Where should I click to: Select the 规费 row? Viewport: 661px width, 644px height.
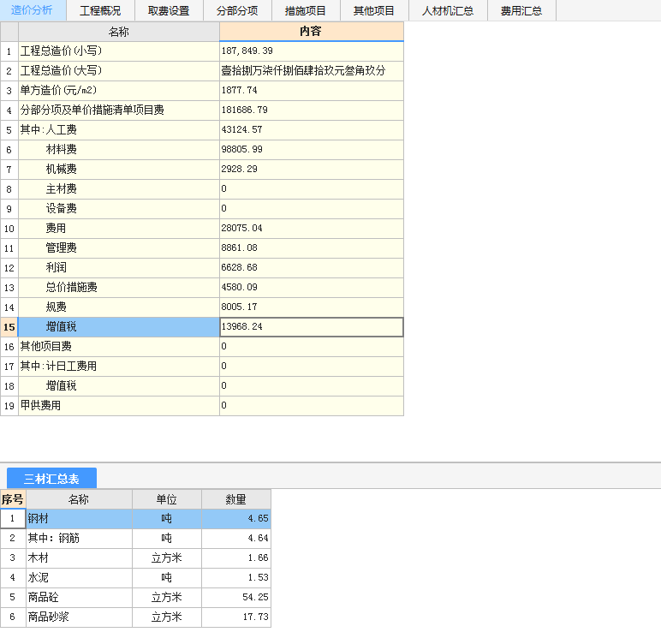point(118,307)
